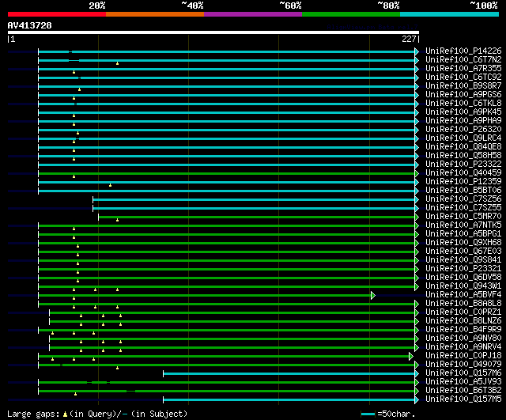The image size is (506, 420).
Task: Click the UniRef100_Q6DV58 label
Action: pos(463,278)
